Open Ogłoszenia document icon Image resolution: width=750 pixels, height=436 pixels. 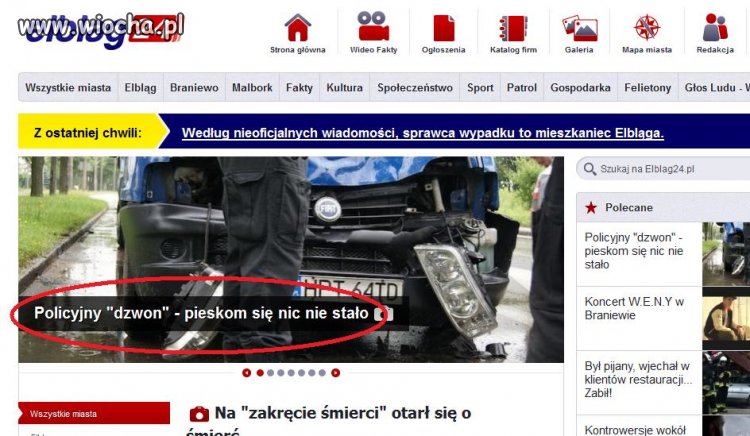(443, 28)
